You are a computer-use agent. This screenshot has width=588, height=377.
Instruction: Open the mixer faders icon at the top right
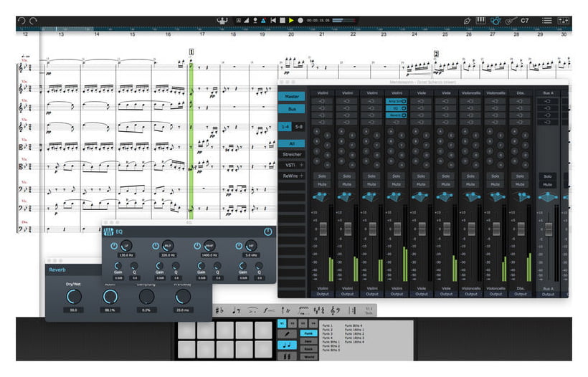coord(563,21)
